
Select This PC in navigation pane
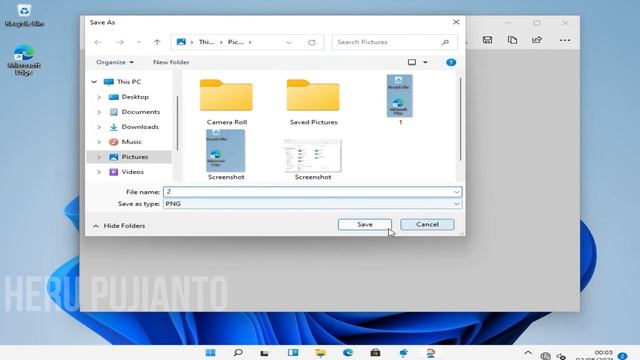coord(129,82)
